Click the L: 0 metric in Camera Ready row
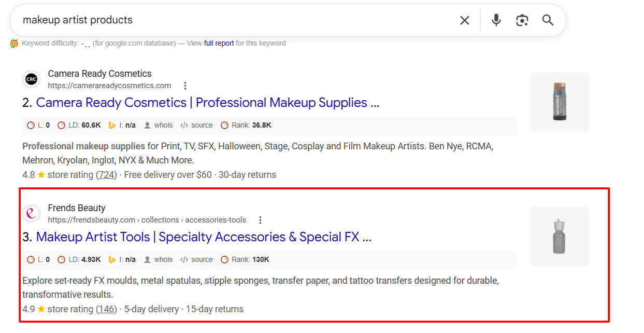Image resolution: width=644 pixels, height=333 pixels. (38, 125)
